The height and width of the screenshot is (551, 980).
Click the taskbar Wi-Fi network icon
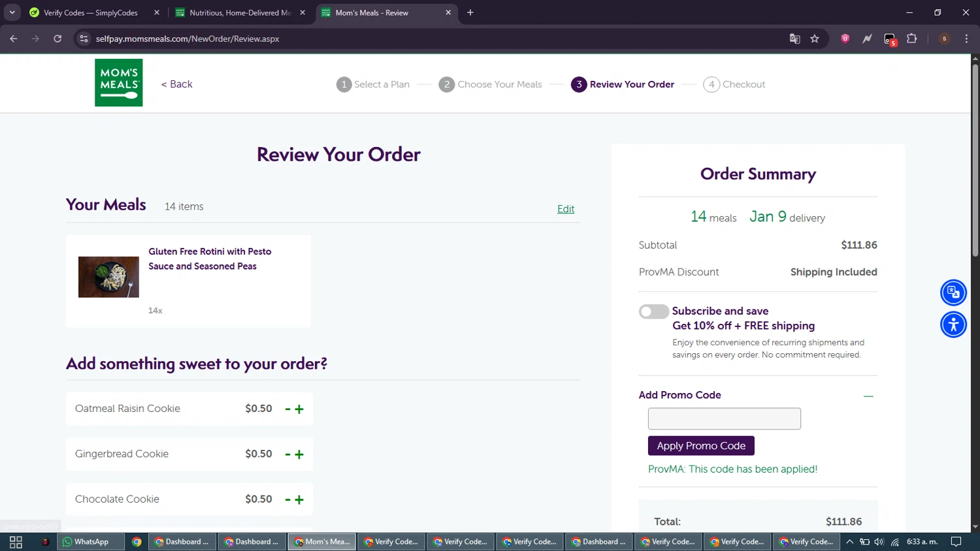click(x=894, y=542)
